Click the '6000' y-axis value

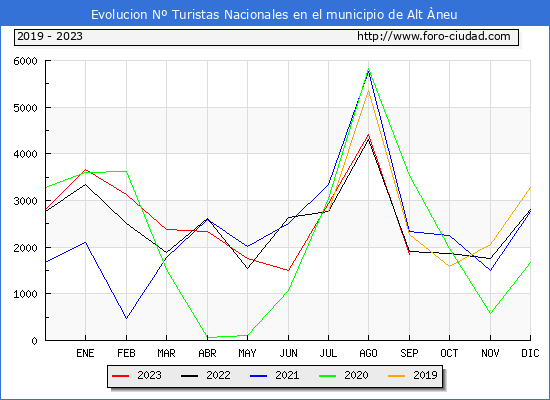[x=25, y=61]
